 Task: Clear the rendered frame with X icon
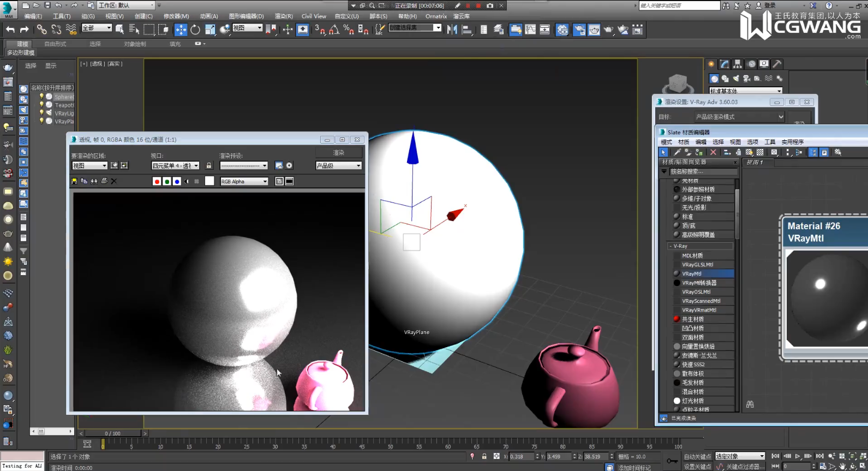pos(114,181)
